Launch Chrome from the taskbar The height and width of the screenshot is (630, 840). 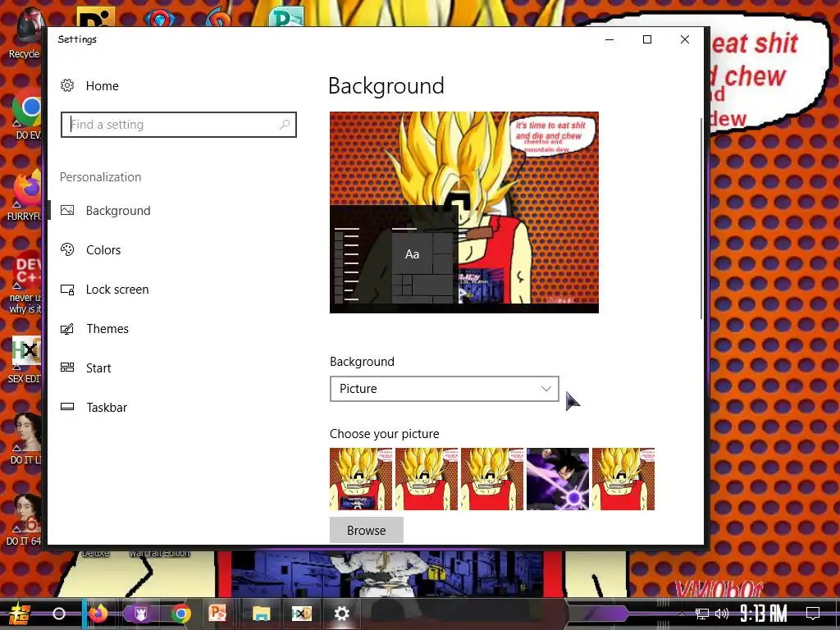coord(181,614)
